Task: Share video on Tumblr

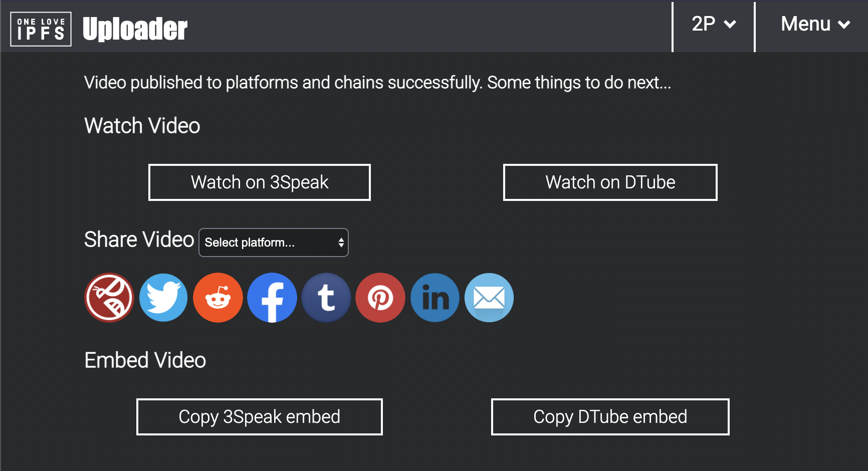Action: 326,298
